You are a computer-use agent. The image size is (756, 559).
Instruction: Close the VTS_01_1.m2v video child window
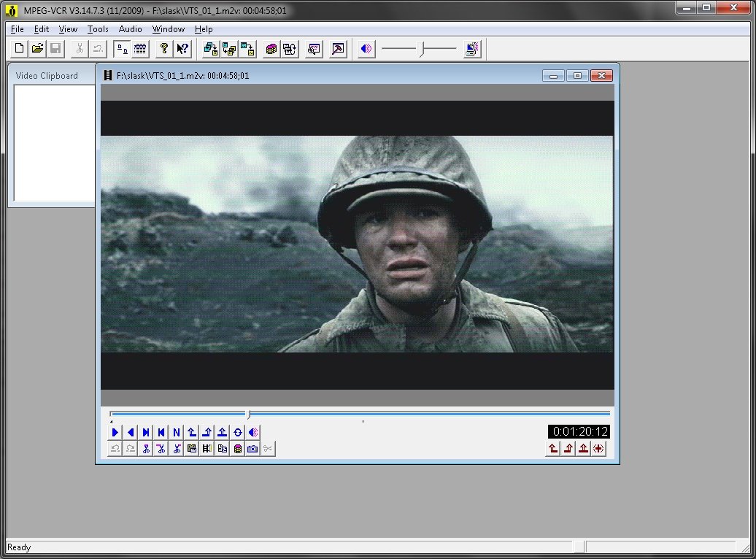pyautogui.click(x=601, y=76)
